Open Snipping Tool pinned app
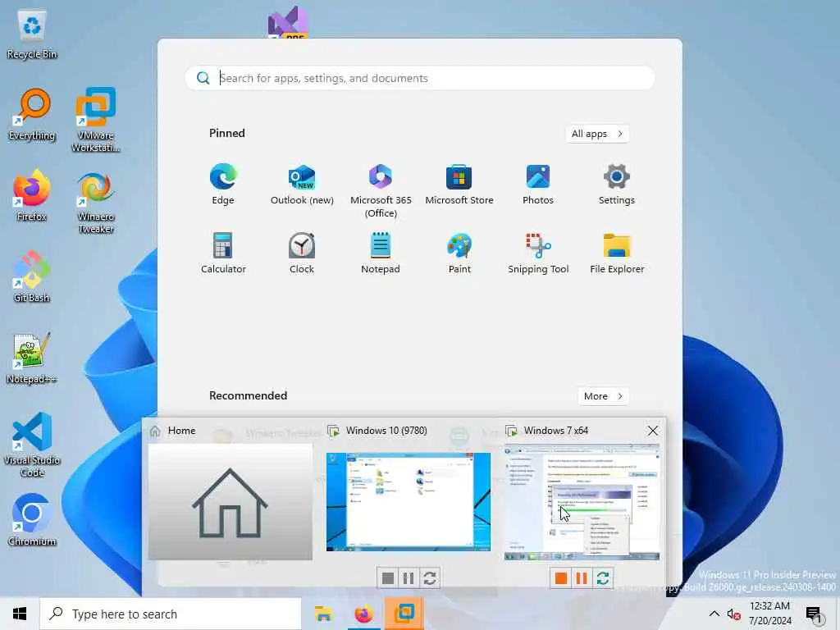 538,253
